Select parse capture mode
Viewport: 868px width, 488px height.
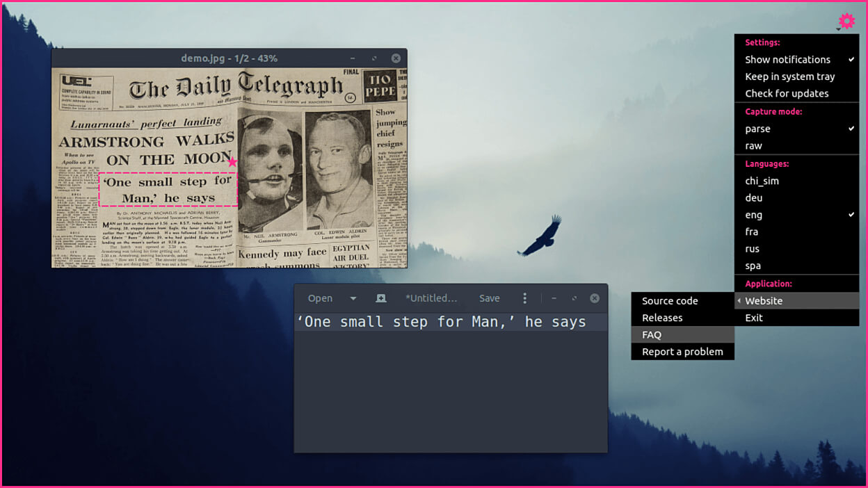[797, 129]
